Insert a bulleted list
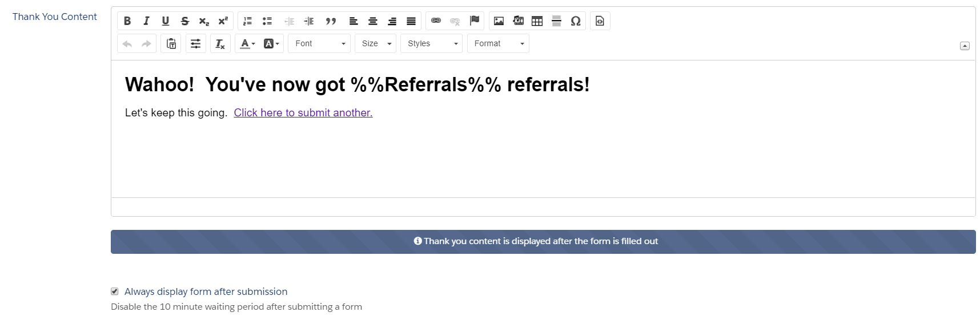This screenshot has height=316, width=980. pyautogui.click(x=267, y=21)
